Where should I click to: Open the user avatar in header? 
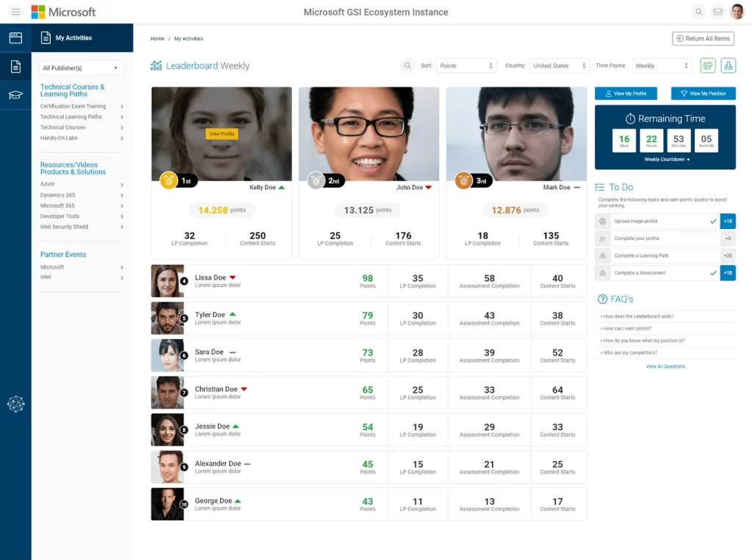click(x=737, y=12)
